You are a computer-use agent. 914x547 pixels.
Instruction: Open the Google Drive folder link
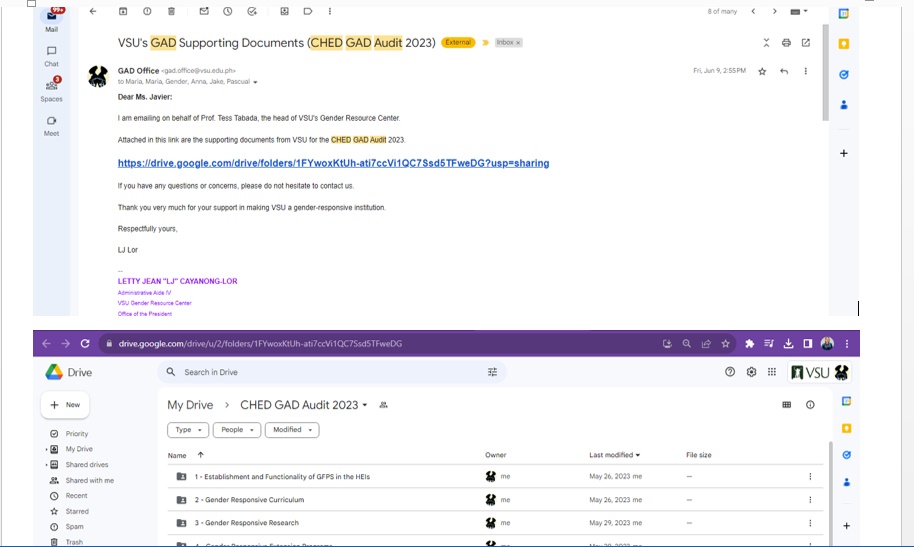tap(333, 163)
